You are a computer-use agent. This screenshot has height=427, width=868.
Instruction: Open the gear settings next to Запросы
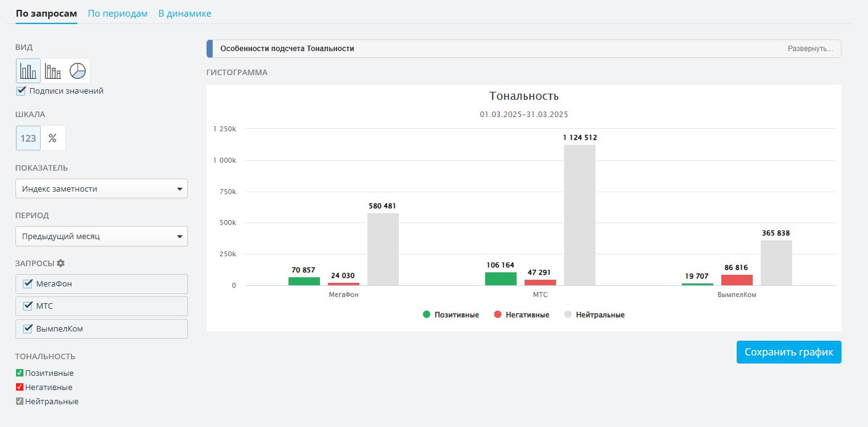pos(60,263)
